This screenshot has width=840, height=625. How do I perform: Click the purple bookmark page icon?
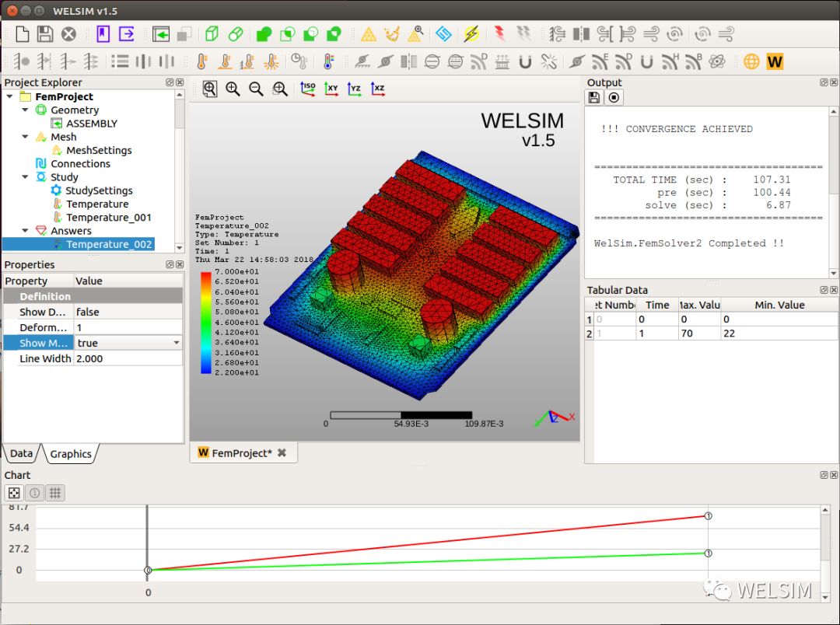(x=103, y=34)
